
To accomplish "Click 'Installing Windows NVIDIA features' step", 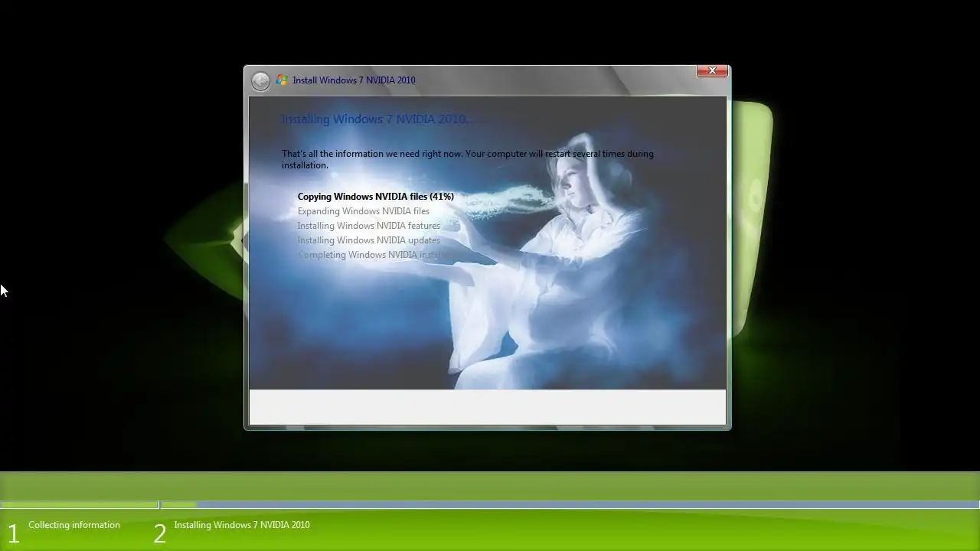I will pos(368,226).
